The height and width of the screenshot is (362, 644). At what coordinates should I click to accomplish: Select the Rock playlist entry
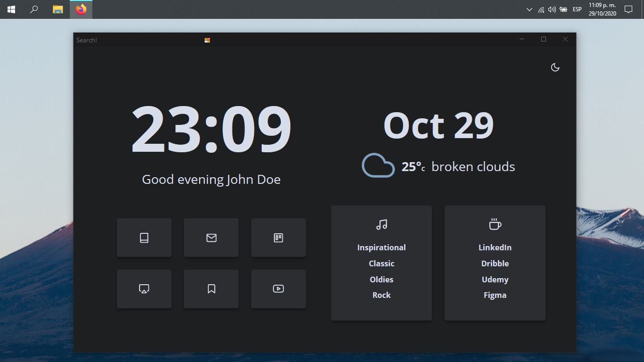click(x=381, y=295)
